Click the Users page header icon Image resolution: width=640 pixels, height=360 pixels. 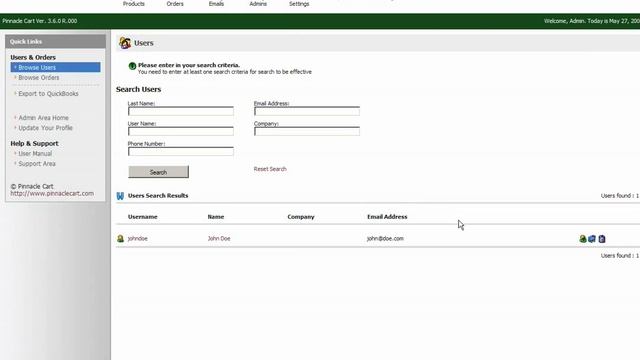pos(125,42)
